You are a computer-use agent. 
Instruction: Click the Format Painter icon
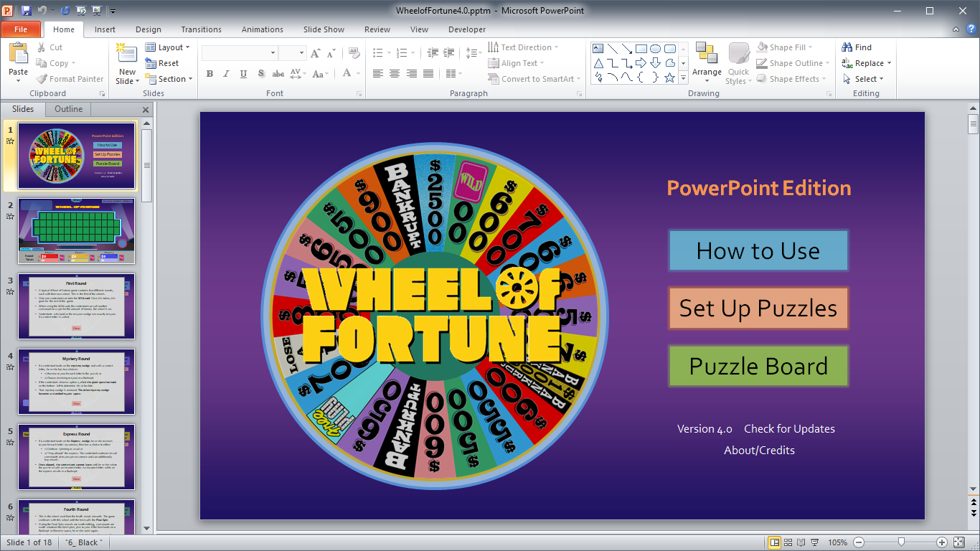[42, 79]
